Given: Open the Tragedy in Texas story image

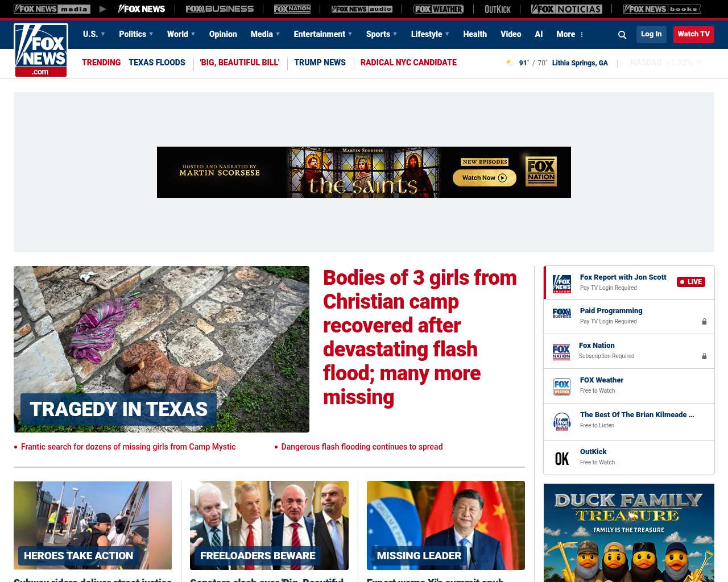Looking at the screenshot, I should click(x=162, y=349).
